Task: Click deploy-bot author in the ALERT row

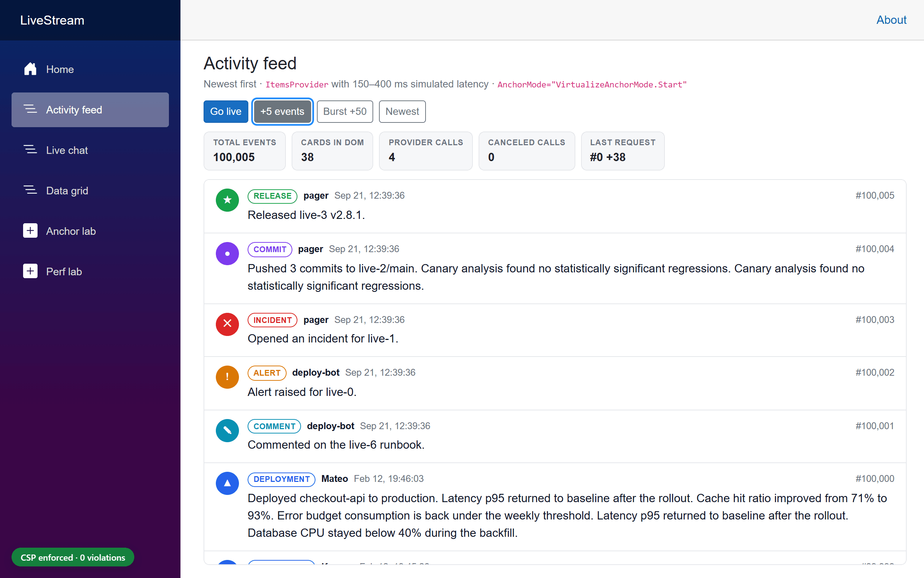Action: tap(316, 373)
